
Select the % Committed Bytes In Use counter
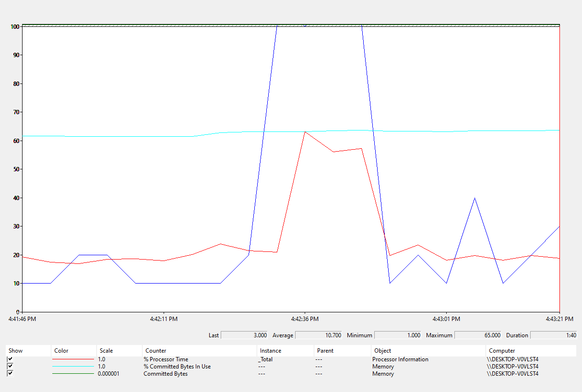point(177,367)
